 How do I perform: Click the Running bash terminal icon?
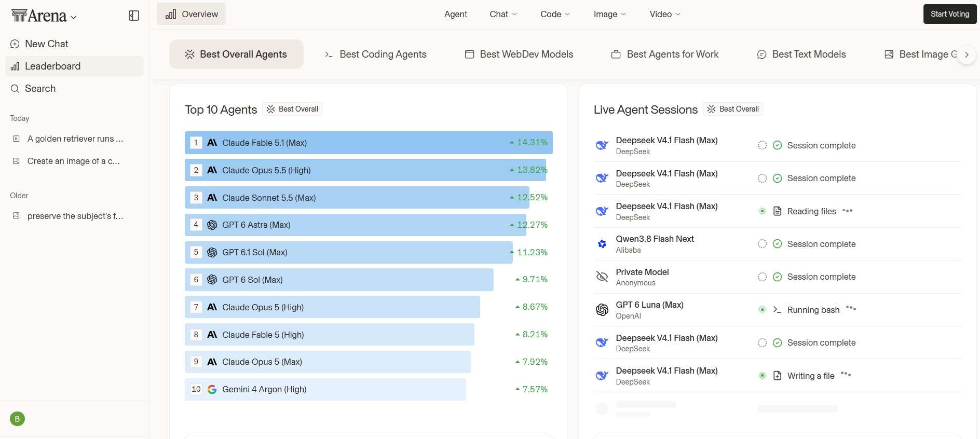(777, 310)
